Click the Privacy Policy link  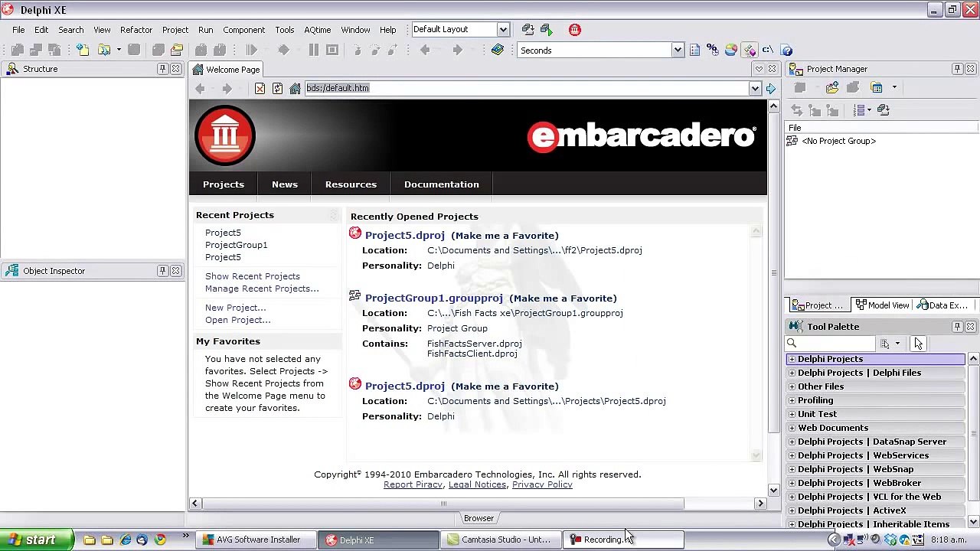542,484
